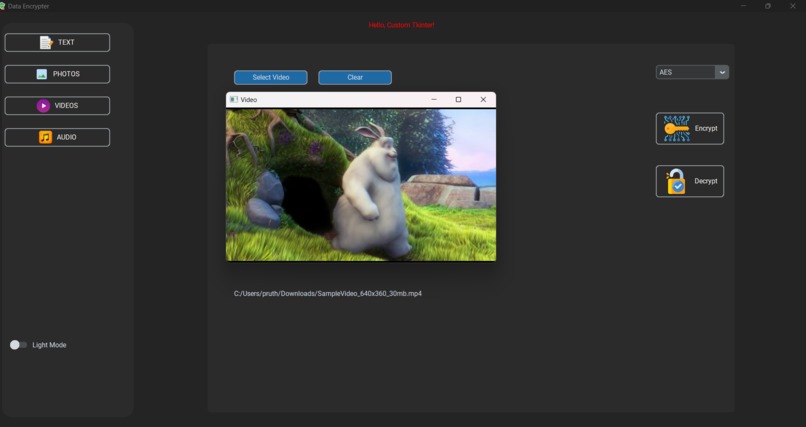Close the Data Encrypter main window
The image size is (806, 427).
(x=793, y=6)
